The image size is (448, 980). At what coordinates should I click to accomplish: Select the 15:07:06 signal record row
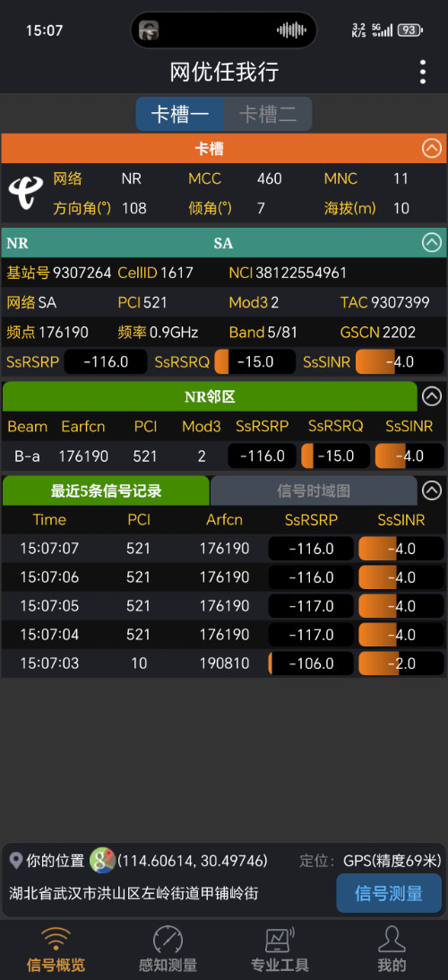(x=224, y=577)
